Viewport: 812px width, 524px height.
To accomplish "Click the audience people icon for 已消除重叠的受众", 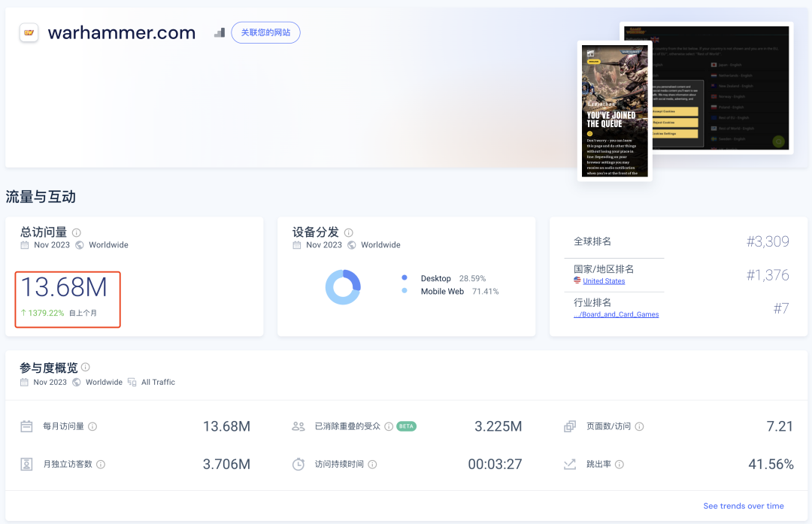I will (x=298, y=427).
